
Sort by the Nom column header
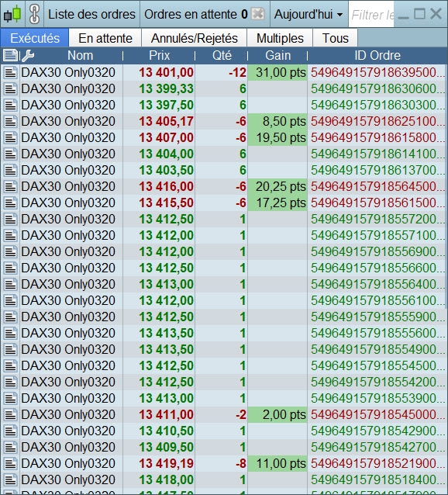[x=80, y=56]
